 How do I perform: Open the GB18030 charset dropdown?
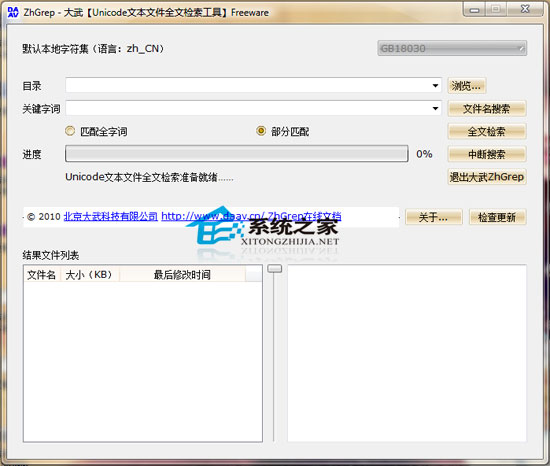tap(452, 48)
